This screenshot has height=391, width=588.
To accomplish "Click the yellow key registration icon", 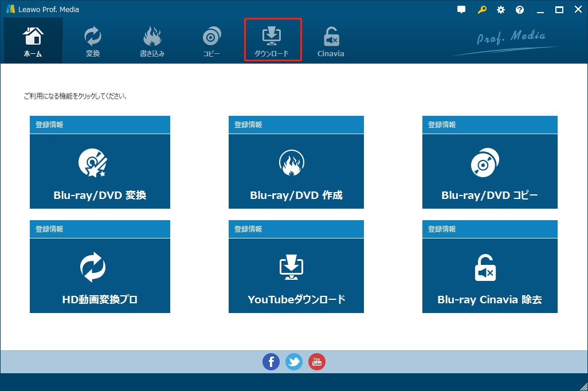I will (x=482, y=10).
